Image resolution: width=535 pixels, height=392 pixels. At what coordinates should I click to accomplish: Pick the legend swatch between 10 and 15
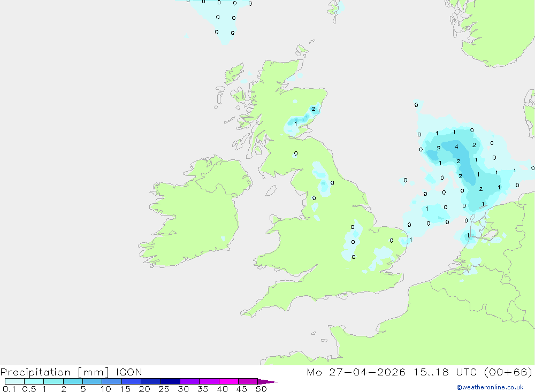pyautogui.click(x=112, y=381)
